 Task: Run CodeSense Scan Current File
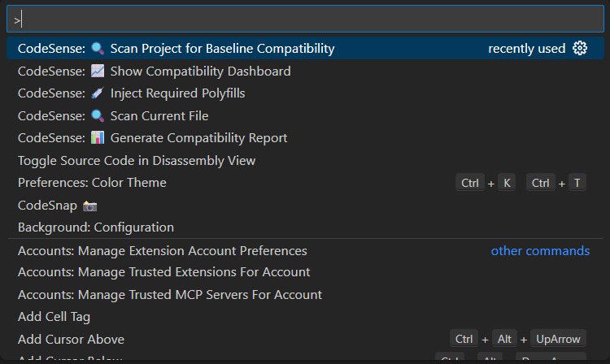(x=305, y=115)
